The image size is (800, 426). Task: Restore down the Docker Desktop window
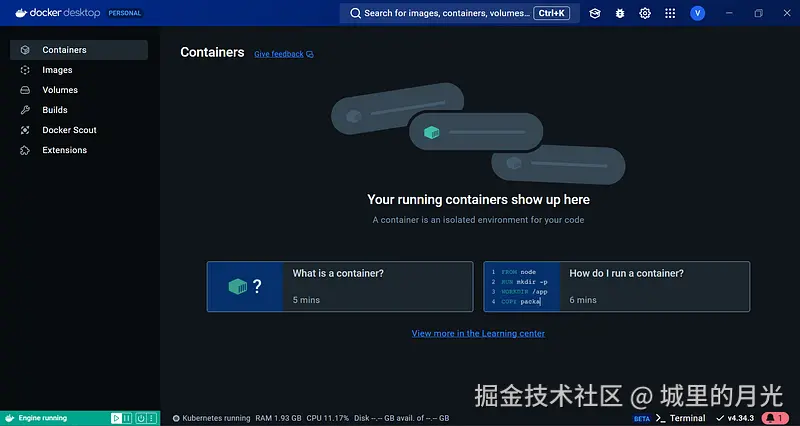click(758, 13)
